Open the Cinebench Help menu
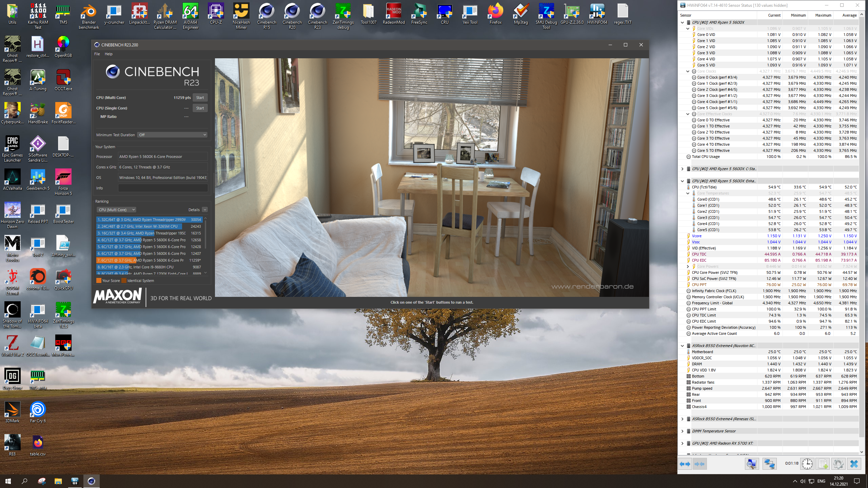 tap(108, 54)
